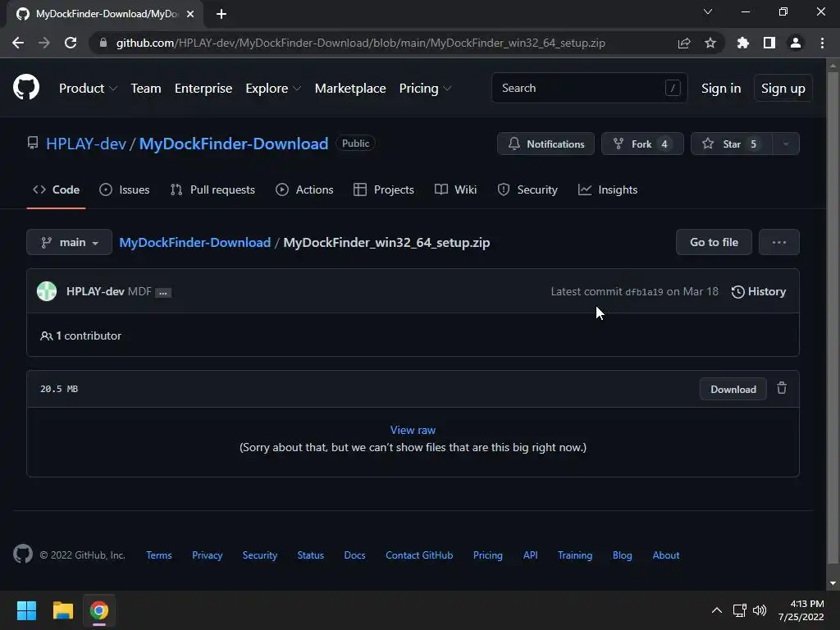Open the Security tab
This screenshot has height=630, width=840.
pyautogui.click(x=527, y=189)
